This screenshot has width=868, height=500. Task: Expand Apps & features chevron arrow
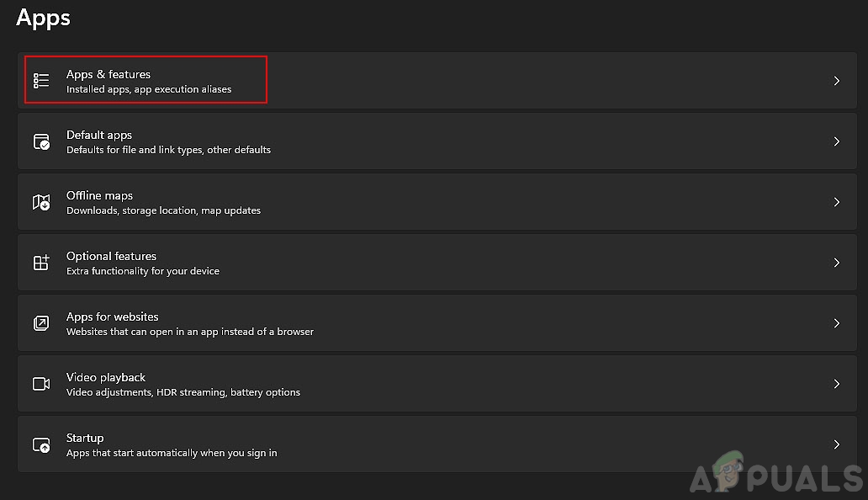click(836, 81)
